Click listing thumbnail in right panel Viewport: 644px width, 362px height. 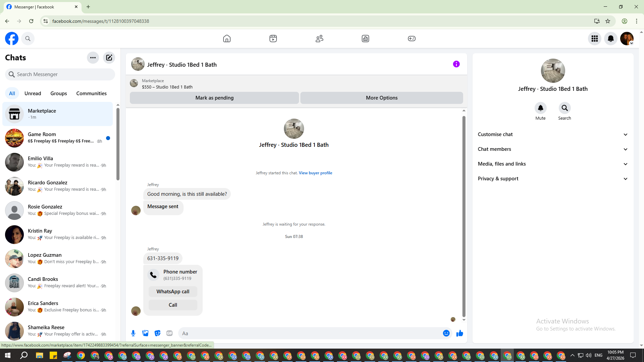pos(553,71)
